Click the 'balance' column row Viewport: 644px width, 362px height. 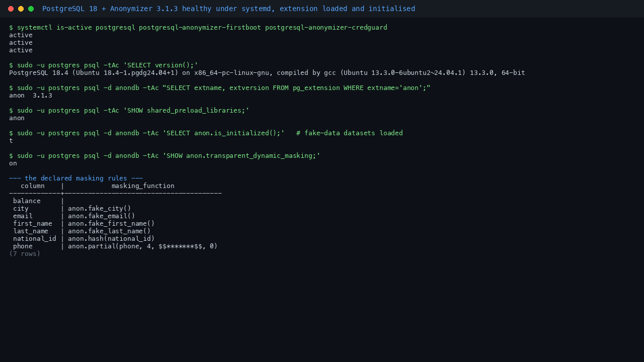point(27,201)
